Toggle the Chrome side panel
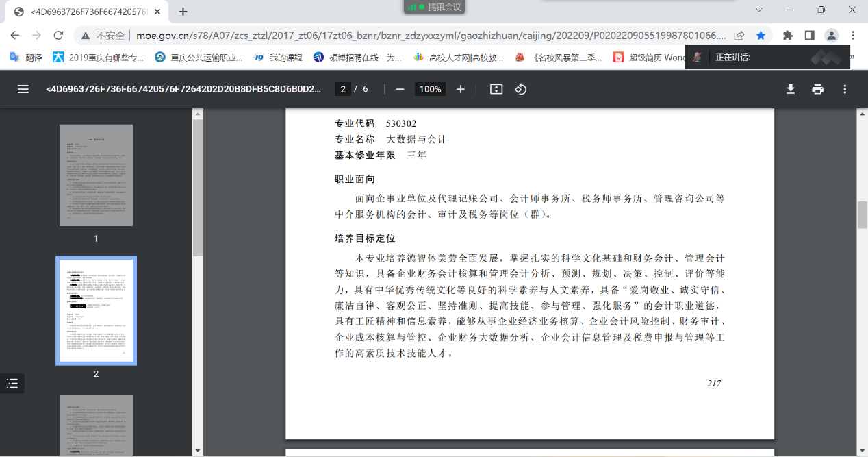This screenshot has width=868, height=457. pyautogui.click(x=809, y=36)
